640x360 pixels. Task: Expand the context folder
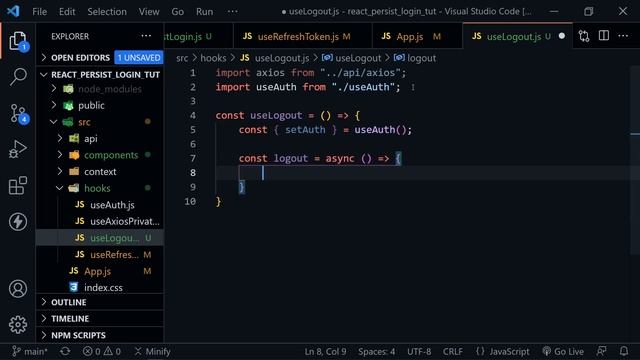100,172
